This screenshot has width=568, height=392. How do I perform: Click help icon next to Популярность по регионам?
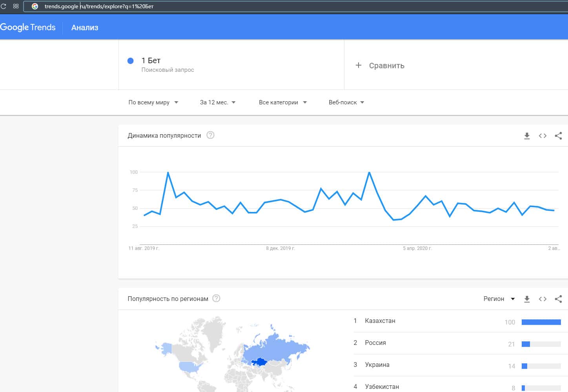[x=216, y=299]
